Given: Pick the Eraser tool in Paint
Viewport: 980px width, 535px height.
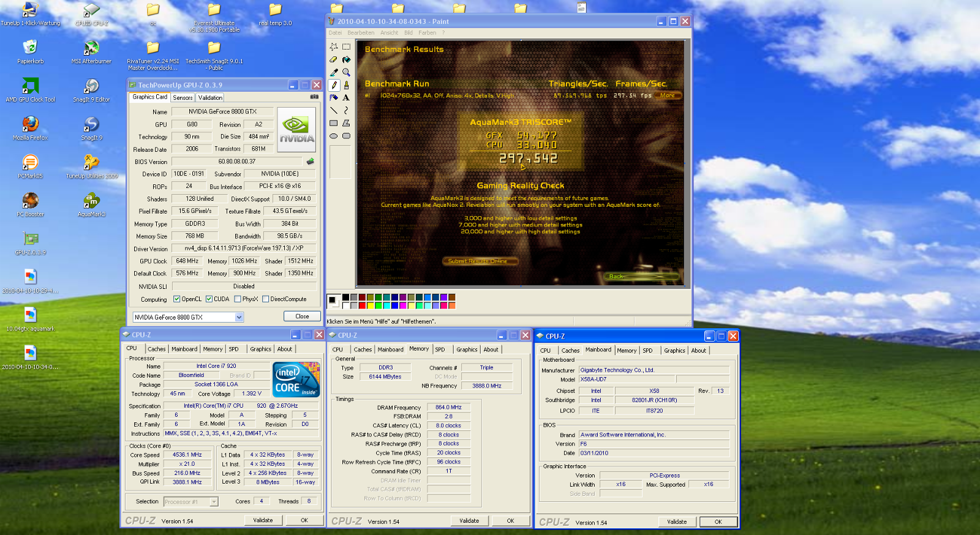Looking at the screenshot, I should pos(334,59).
